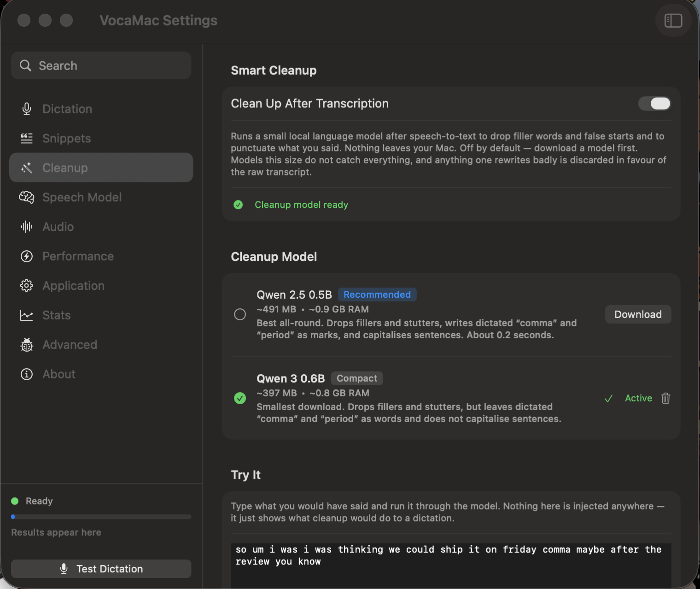The image size is (700, 589).
Task: Start Test Dictation
Action: 101,569
